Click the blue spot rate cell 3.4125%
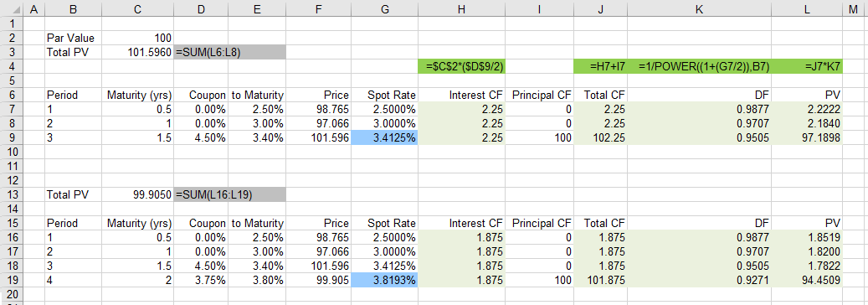This screenshot has height=305, width=868. coord(384,137)
